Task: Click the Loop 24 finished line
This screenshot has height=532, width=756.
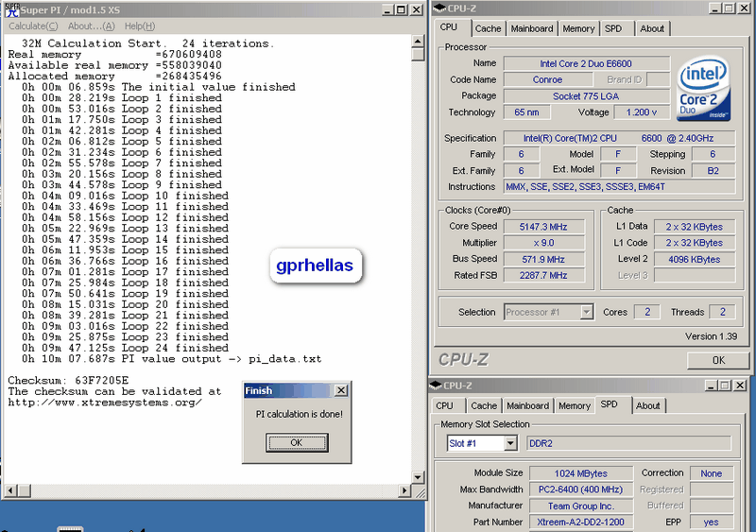Action: click(125, 348)
